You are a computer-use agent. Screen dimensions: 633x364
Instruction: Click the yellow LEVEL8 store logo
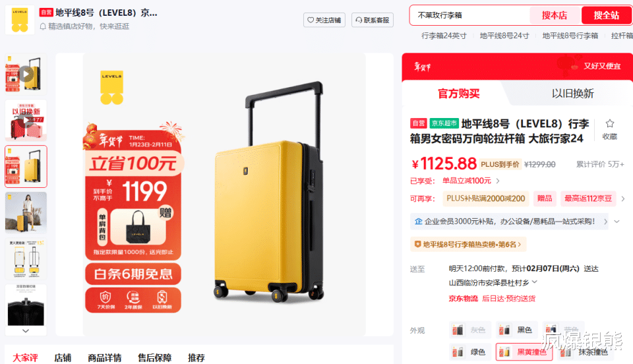point(19,19)
